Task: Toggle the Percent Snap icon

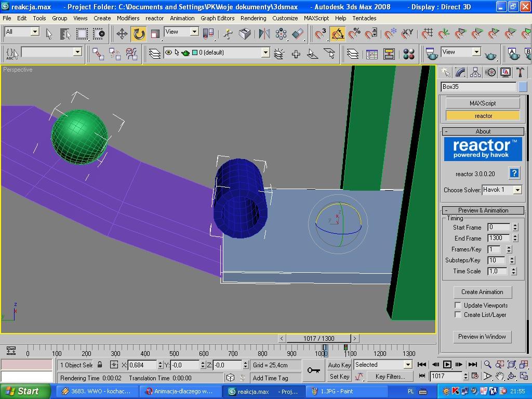Action: 354,34
